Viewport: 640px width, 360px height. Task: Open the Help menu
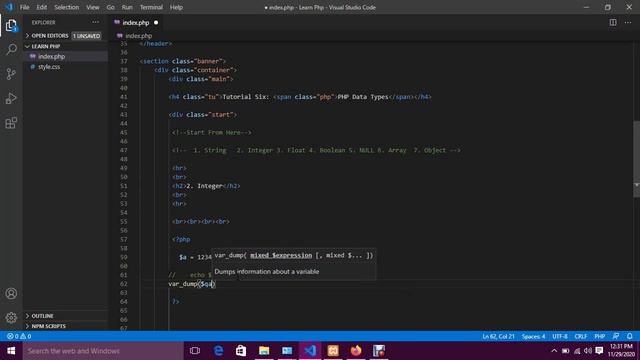[176, 7]
